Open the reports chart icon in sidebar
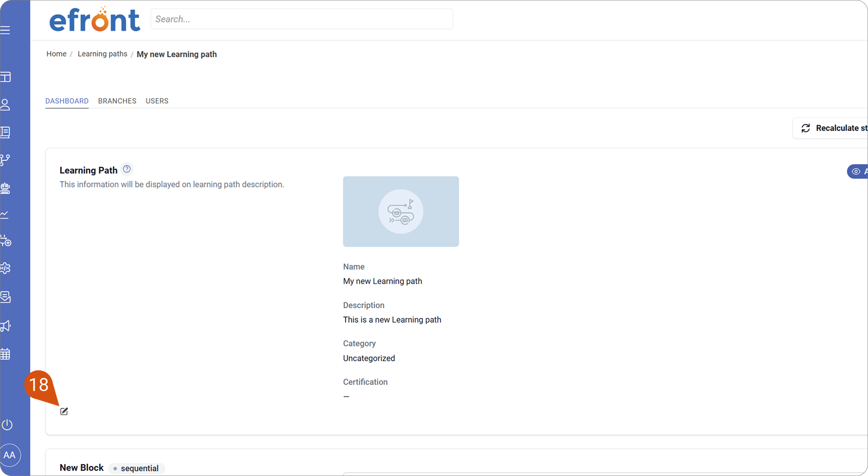This screenshot has height=476, width=868. pyautogui.click(x=5, y=215)
